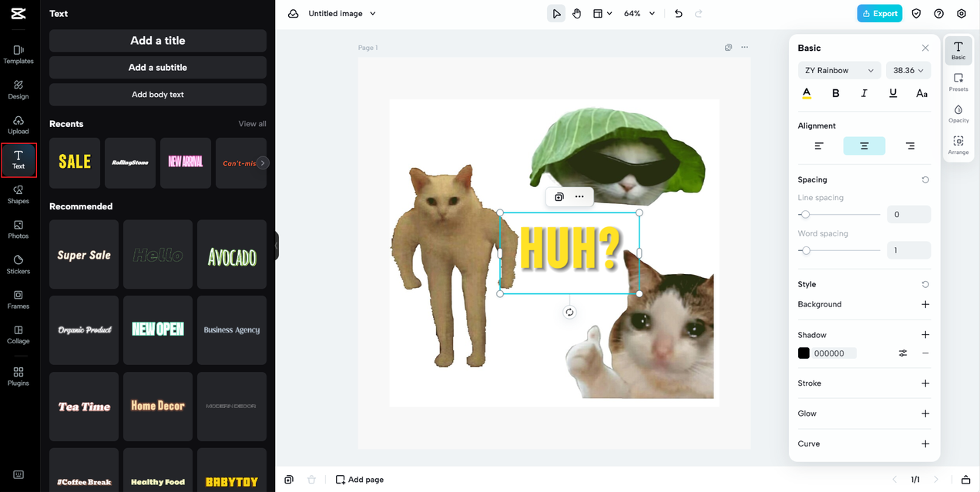Switch to the Arrange tab
The height and width of the screenshot is (492, 980).
tap(958, 146)
